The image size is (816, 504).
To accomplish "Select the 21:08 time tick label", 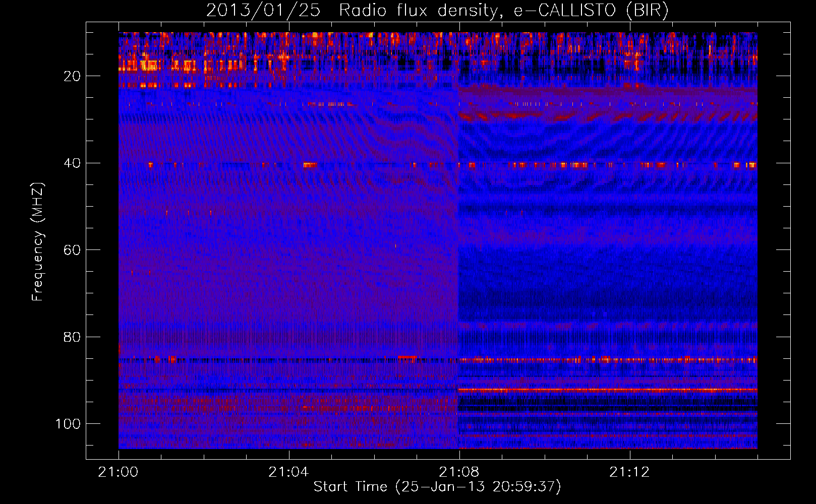I will [x=459, y=472].
